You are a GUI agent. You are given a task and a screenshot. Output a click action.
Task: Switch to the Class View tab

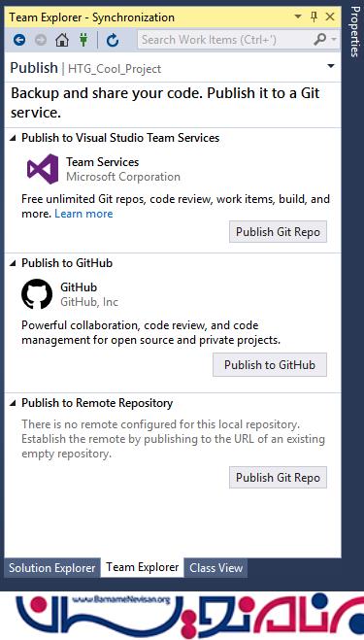[216, 568]
